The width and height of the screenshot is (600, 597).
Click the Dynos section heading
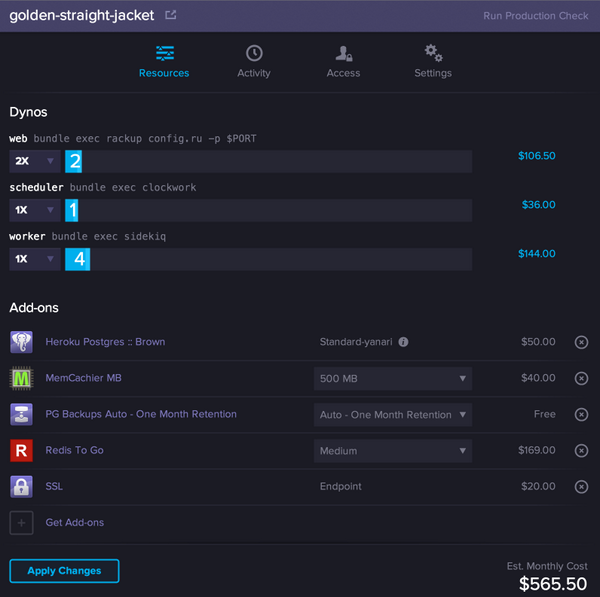click(28, 112)
